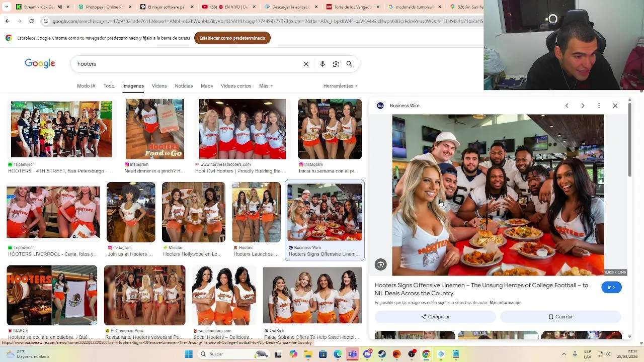Open site info icon in address bar

pyautogui.click(x=46, y=21)
